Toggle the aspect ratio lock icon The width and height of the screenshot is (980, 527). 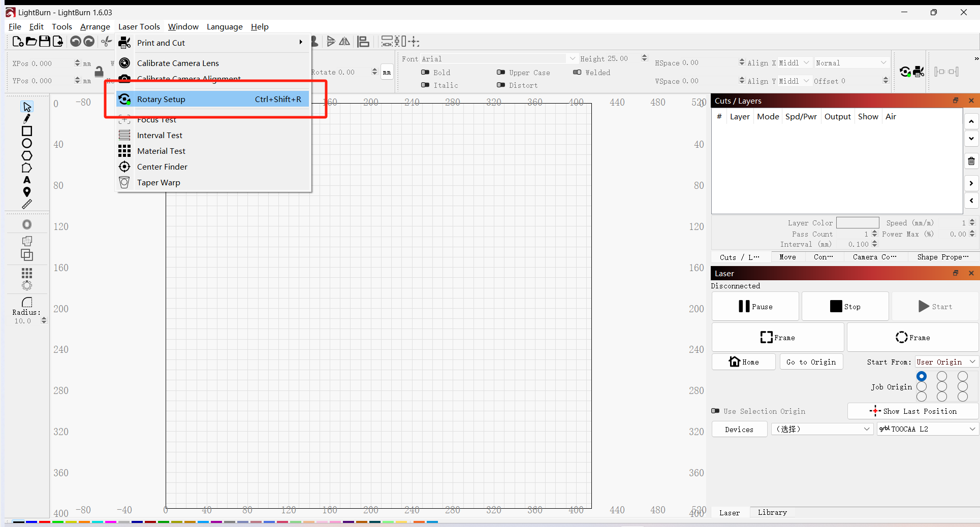pyautogui.click(x=99, y=72)
